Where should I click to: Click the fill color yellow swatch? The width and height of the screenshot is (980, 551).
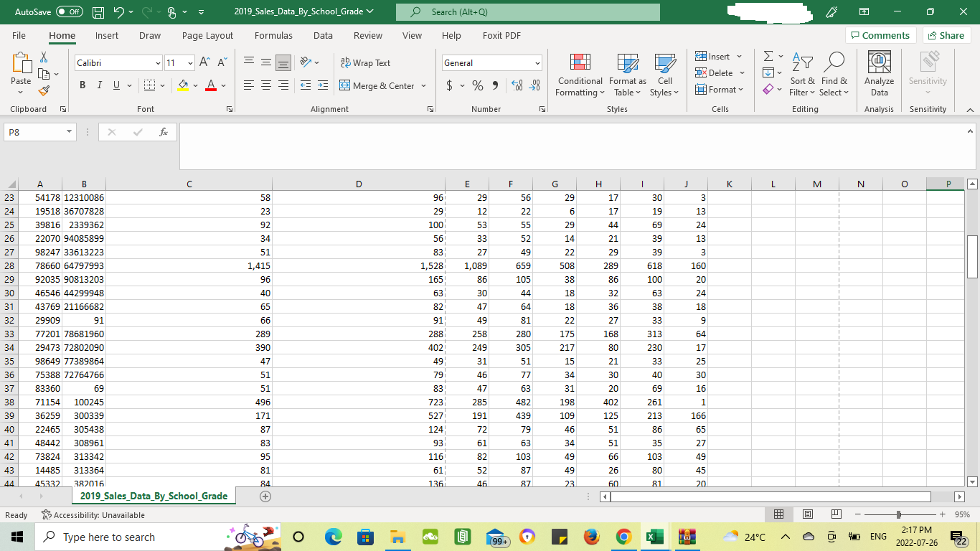(x=183, y=86)
